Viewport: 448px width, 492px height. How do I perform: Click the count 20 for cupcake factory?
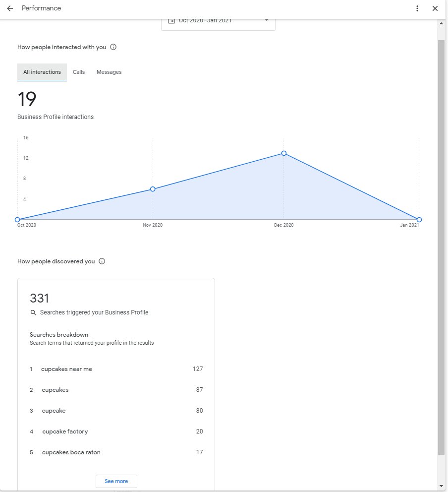pos(199,431)
